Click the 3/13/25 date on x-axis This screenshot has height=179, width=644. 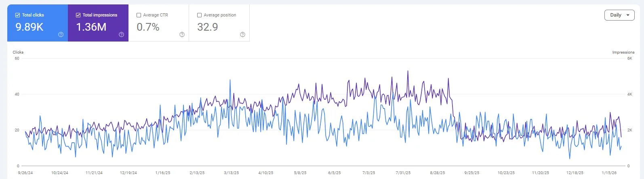232,173
